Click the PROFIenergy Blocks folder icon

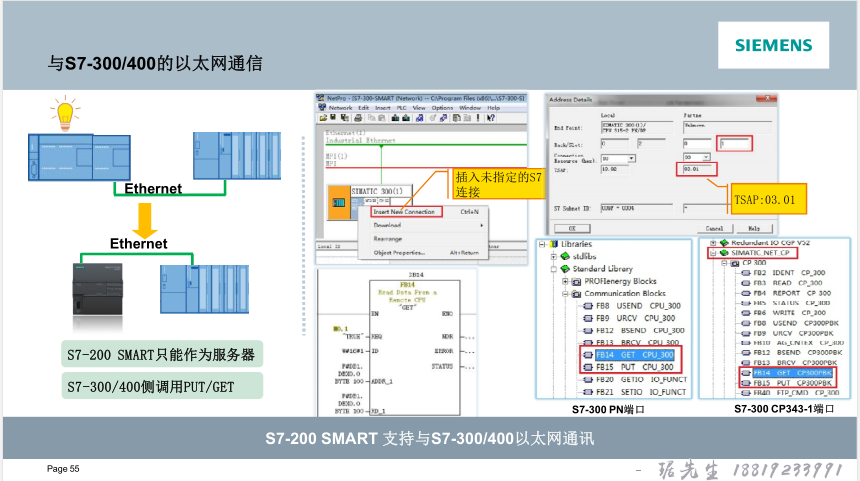coord(576,282)
